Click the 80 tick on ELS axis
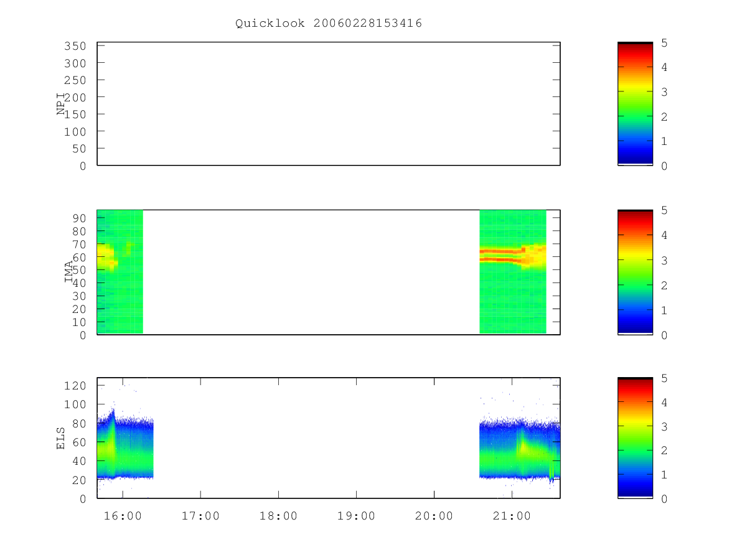747x560 pixels. (78, 423)
